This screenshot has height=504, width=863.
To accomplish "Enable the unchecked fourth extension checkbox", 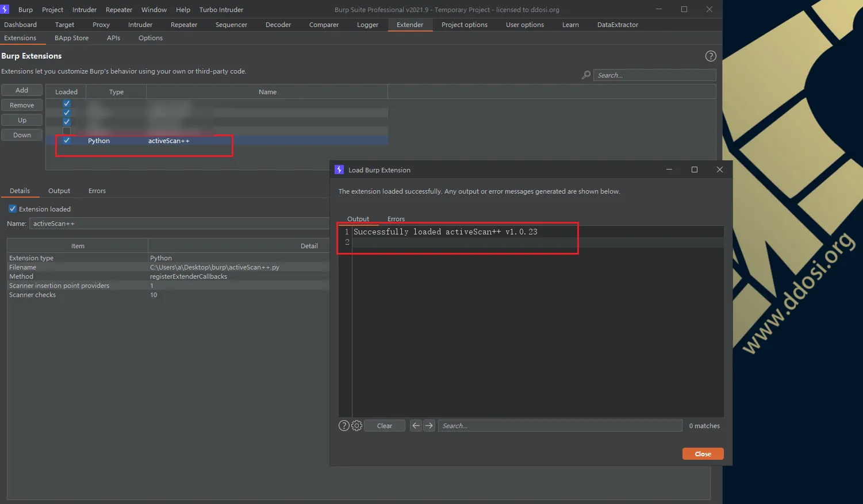I will (x=67, y=131).
